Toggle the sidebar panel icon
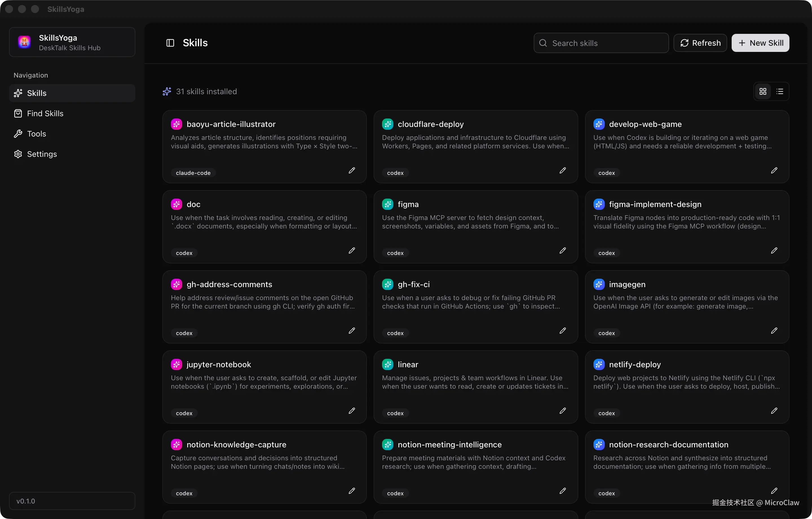This screenshot has height=519, width=812. click(x=170, y=43)
